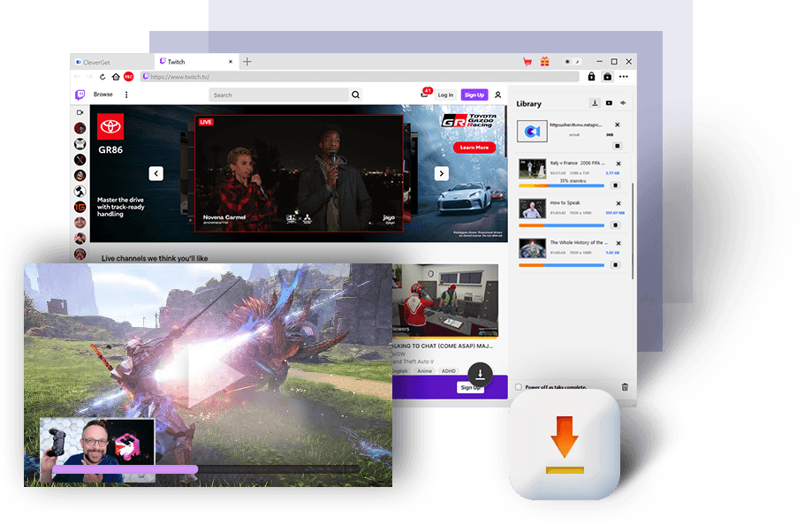This screenshot has width=812, height=525.
Task: Switch to the Twitch tab
Action: (x=197, y=61)
